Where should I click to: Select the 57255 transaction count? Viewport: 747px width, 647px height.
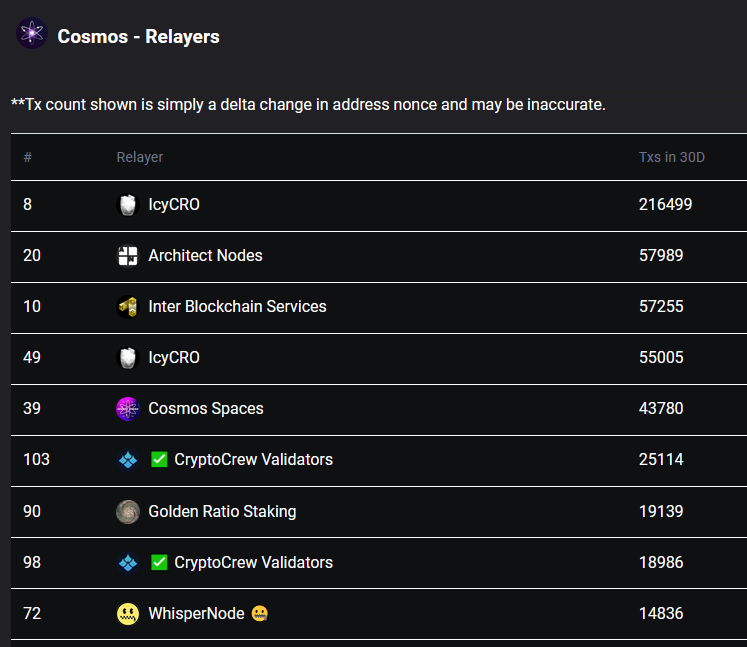click(661, 307)
